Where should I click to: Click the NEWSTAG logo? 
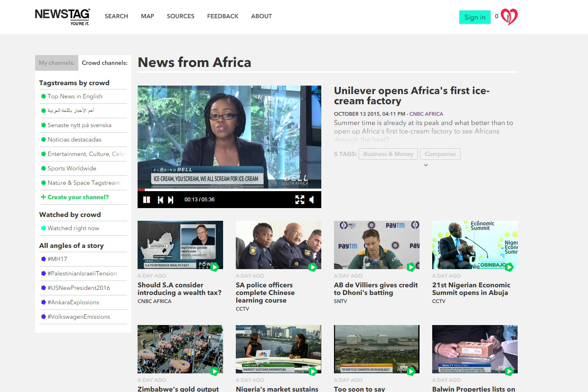[62, 17]
